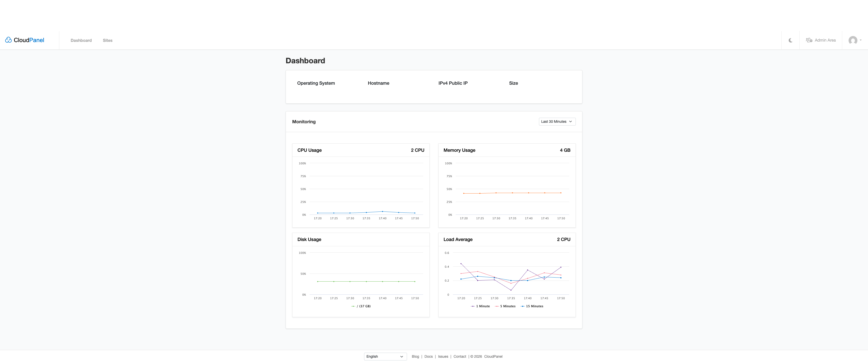Follow the Issues footer link

[x=443, y=356]
